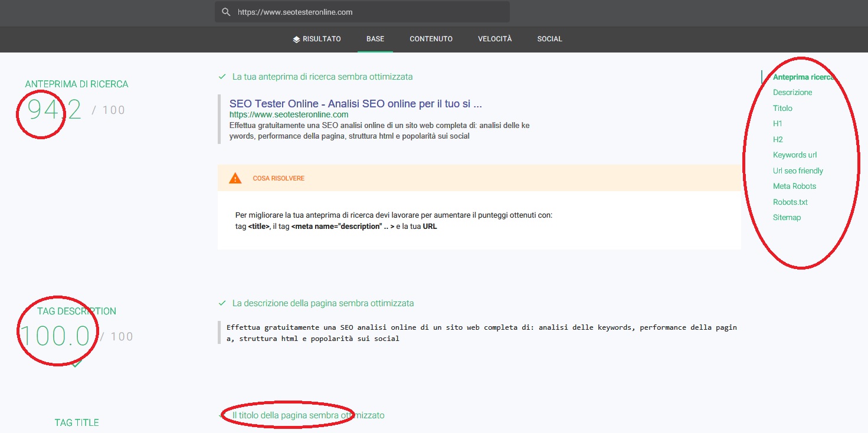Click checkmark next to 'La descrizione della pagina'

point(222,303)
